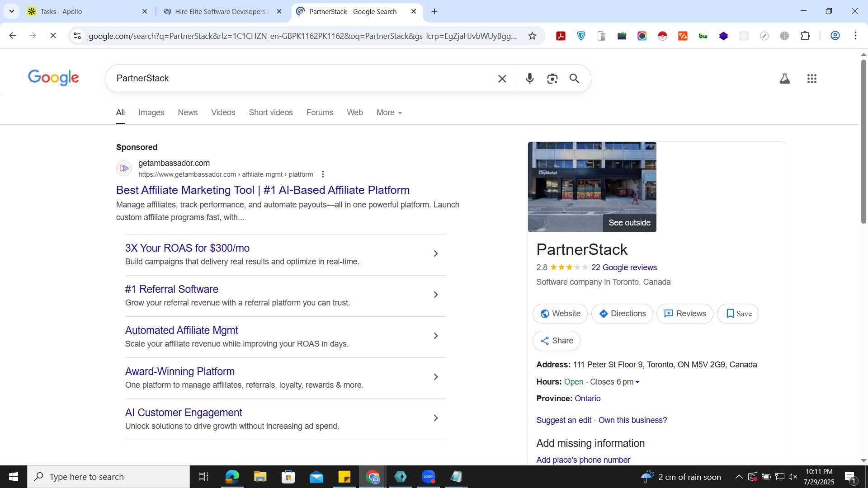Share the PartnerStack listing
This screenshot has width=868, height=488.
[557, 341]
